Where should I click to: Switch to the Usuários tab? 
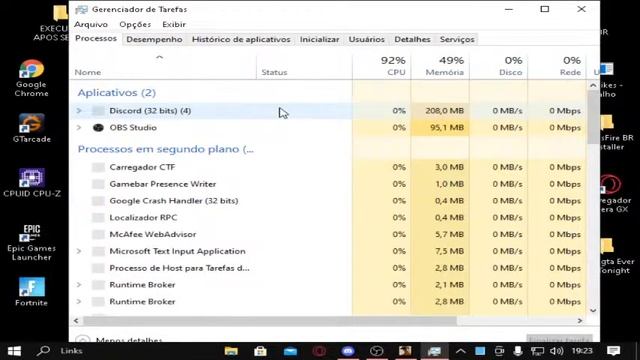click(367, 39)
